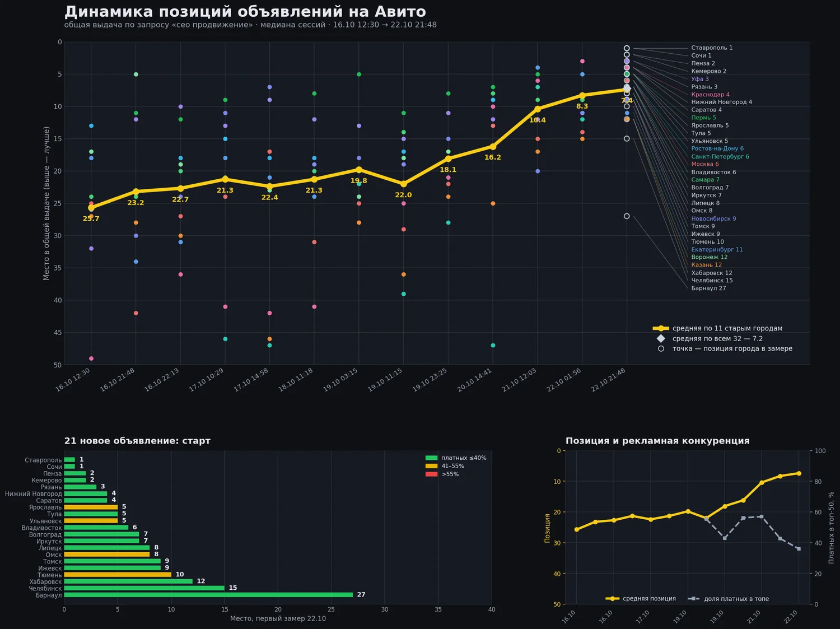Click the «Владивосток» label in bar chart
The width and height of the screenshot is (840, 629).
tap(42, 528)
